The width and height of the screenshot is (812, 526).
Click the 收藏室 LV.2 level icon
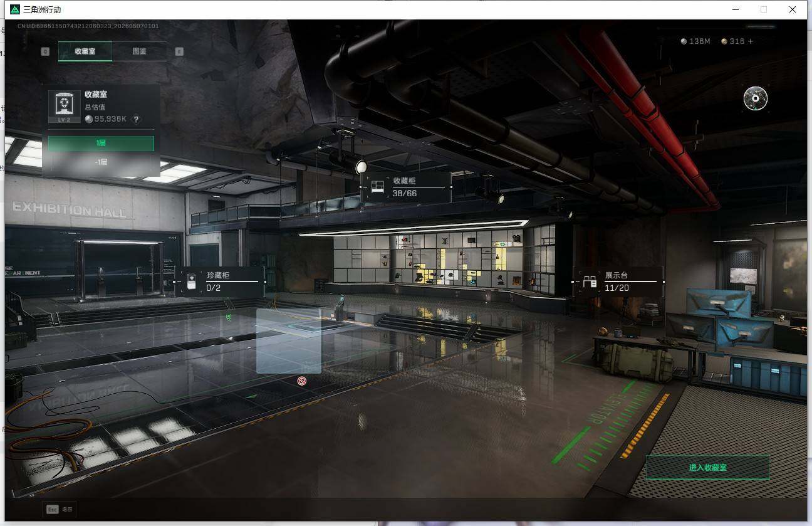point(65,107)
